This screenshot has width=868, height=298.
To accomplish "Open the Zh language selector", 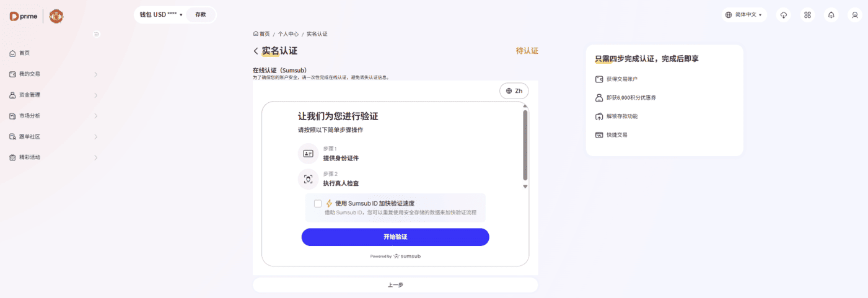I will (x=514, y=91).
